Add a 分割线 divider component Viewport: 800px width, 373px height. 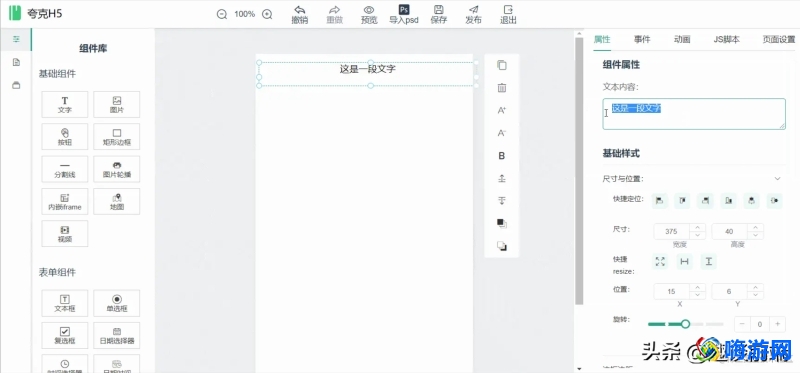65,169
